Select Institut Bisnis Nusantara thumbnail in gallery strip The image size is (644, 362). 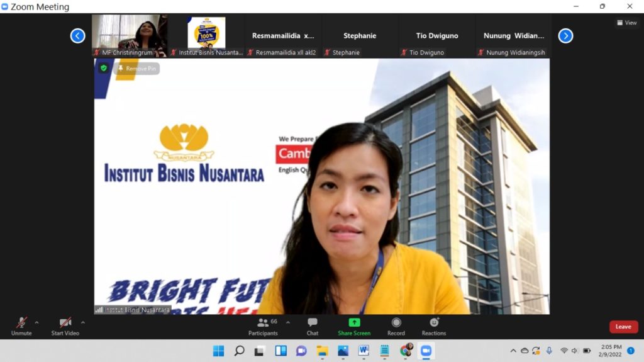click(206, 36)
